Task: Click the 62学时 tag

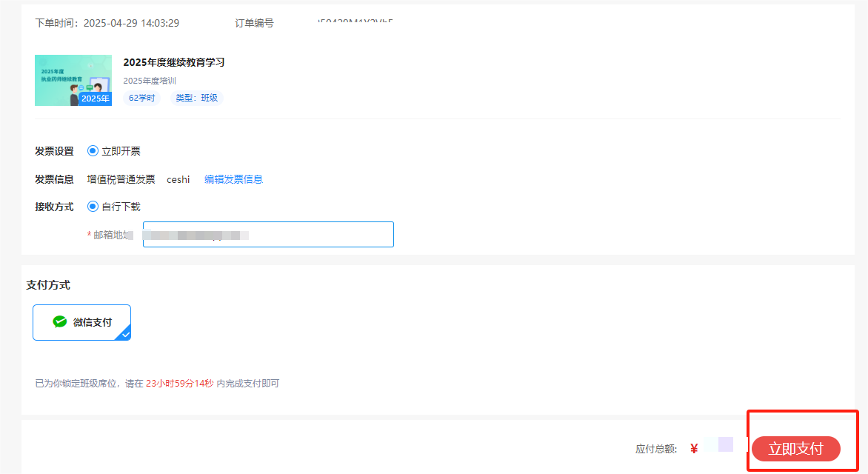Action: point(141,97)
